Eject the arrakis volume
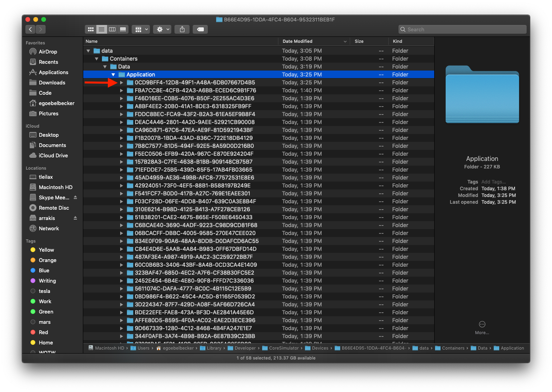 pyautogui.click(x=75, y=218)
